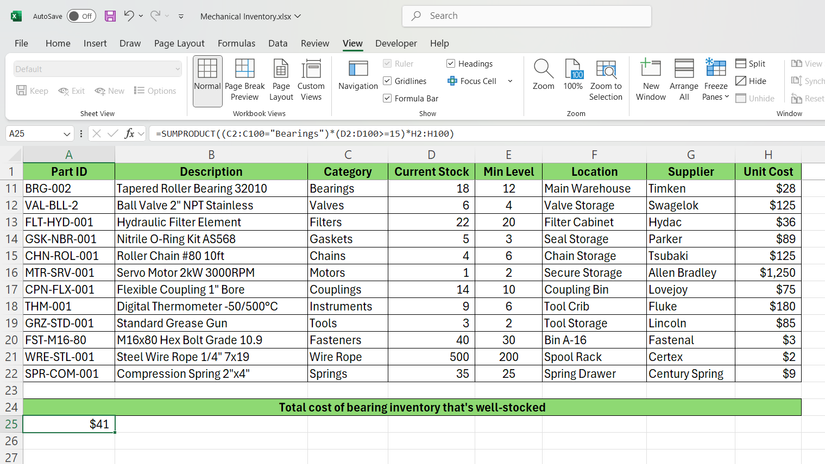Click the Undo arrow icon

click(130, 16)
